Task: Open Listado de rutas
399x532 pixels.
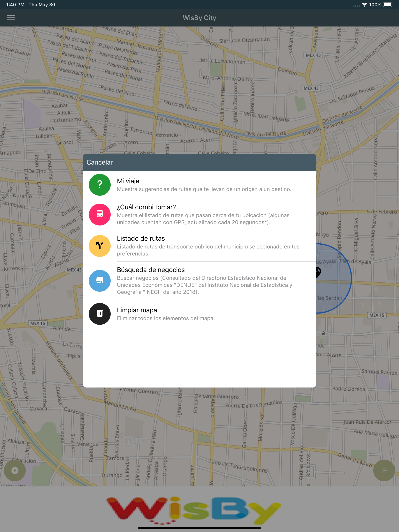Action: tap(199, 246)
